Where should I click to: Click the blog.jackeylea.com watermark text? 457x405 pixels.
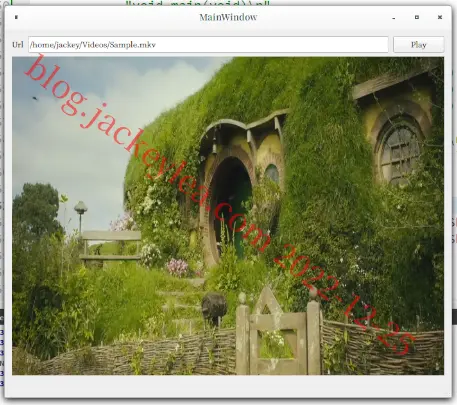pyautogui.click(x=147, y=153)
